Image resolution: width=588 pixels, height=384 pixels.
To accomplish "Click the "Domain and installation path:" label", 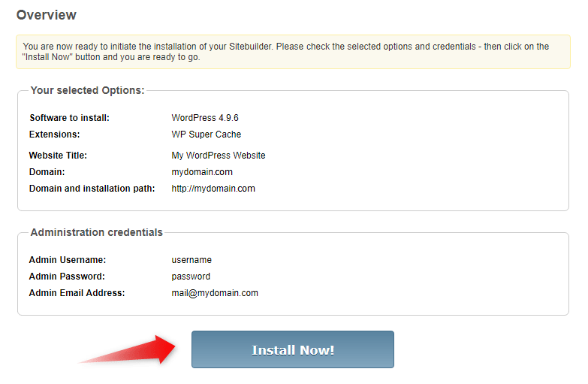I will (x=92, y=189).
